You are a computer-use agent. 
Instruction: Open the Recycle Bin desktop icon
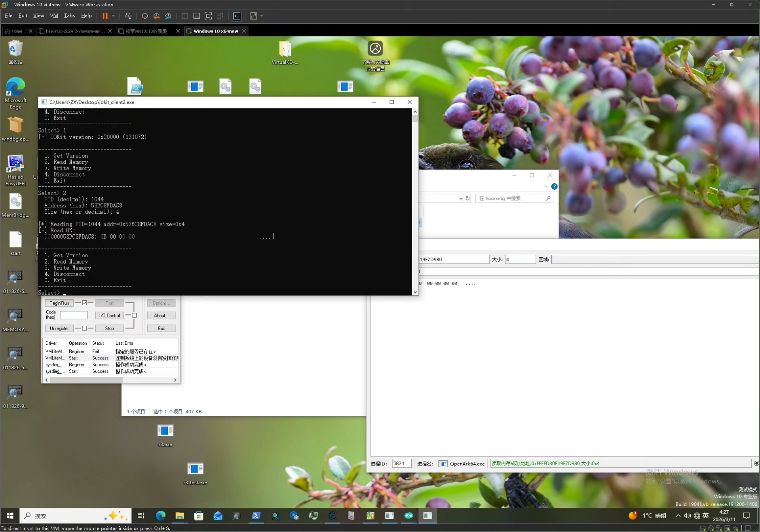[15, 53]
